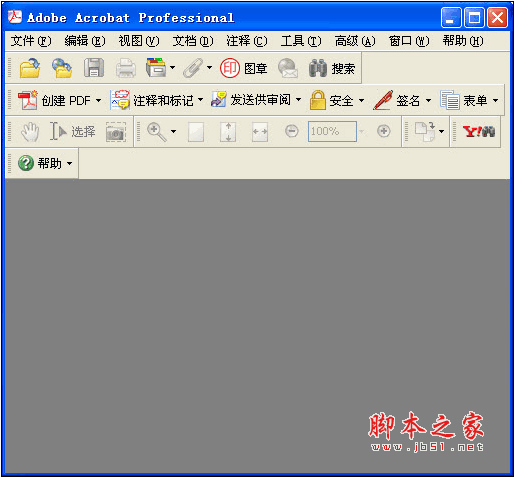Open the zoom percentage dropdown arrow
This screenshot has height=477, width=514.
[362, 131]
